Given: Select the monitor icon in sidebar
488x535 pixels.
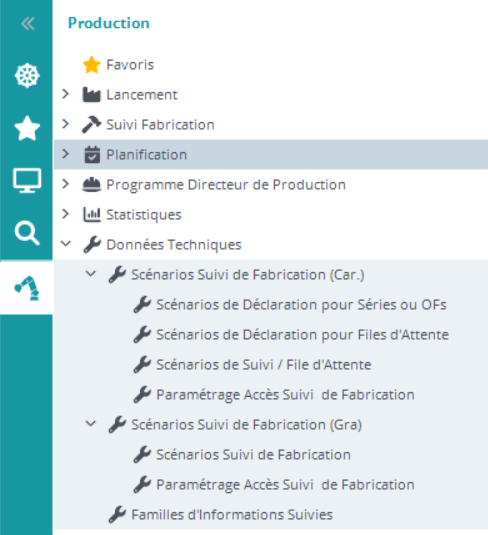Looking at the screenshot, I should click(x=27, y=180).
